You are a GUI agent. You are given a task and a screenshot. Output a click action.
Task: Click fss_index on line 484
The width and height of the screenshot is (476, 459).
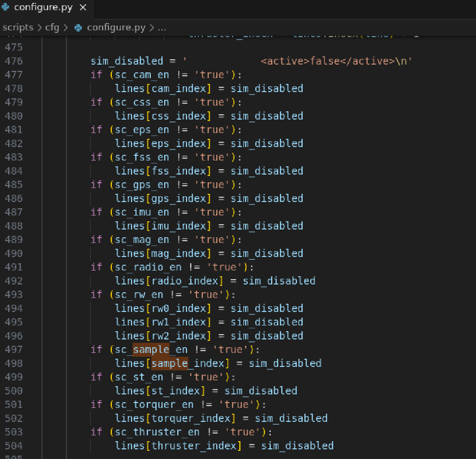tap(178, 171)
